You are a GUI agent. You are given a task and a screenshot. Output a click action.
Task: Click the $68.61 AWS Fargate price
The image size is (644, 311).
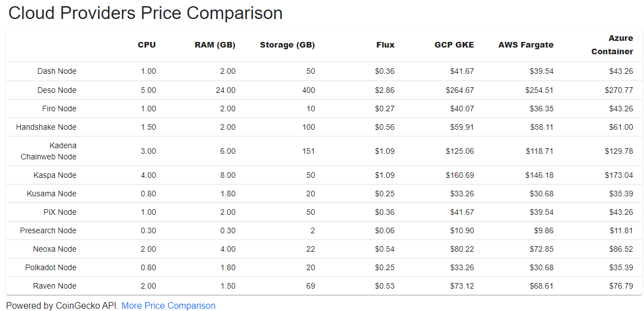click(x=542, y=286)
